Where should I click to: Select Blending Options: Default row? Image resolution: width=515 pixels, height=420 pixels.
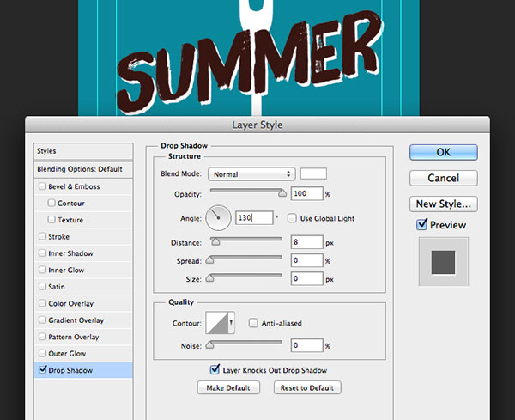(x=83, y=169)
